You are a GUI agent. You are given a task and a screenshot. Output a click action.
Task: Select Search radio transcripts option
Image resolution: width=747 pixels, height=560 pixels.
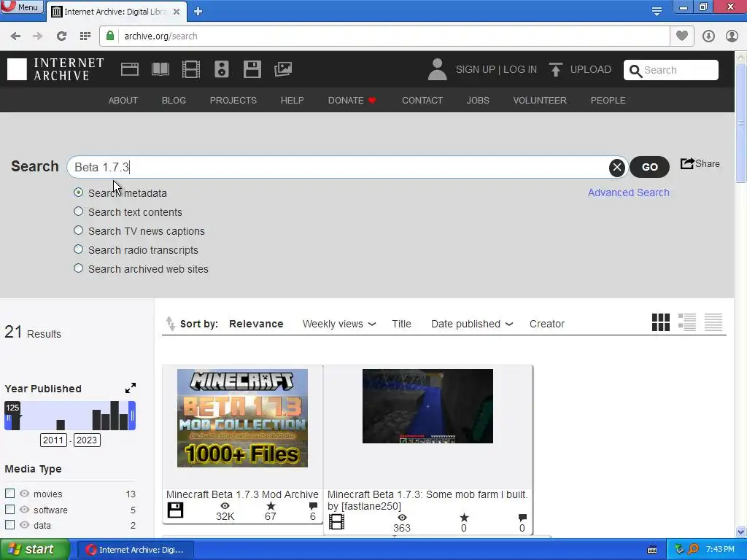[79, 249]
